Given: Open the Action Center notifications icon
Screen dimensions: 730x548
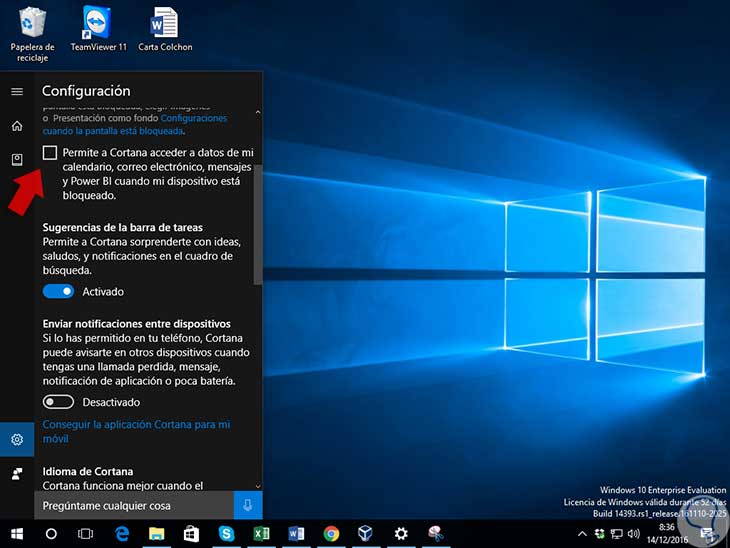Looking at the screenshot, I should click(x=709, y=534).
